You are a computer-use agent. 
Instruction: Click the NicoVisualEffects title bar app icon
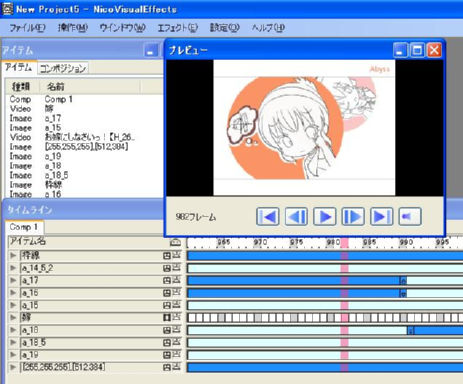click(x=7, y=8)
